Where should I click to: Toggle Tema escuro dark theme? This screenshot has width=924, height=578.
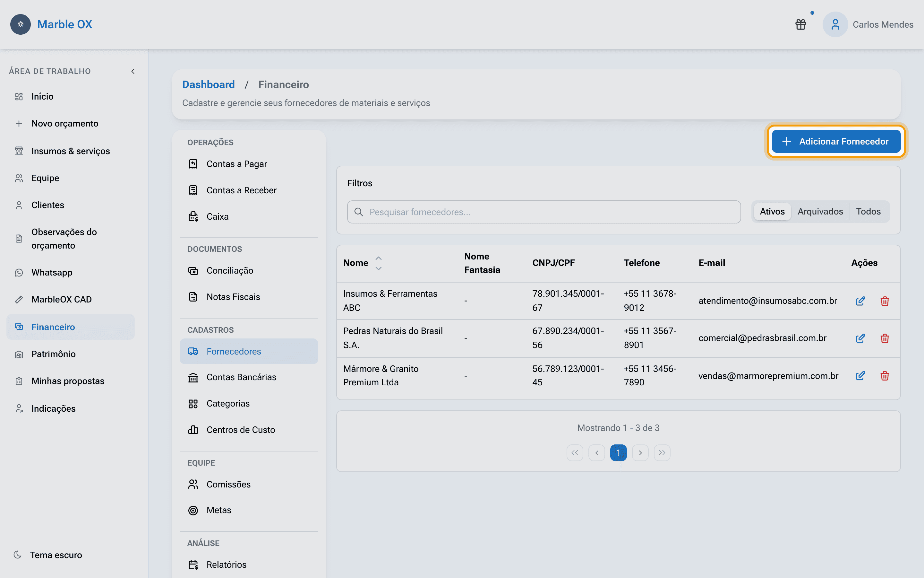[x=48, y=555]
